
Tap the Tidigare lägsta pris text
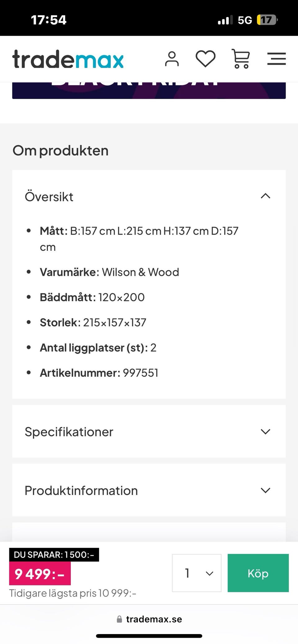click(73, 593)
